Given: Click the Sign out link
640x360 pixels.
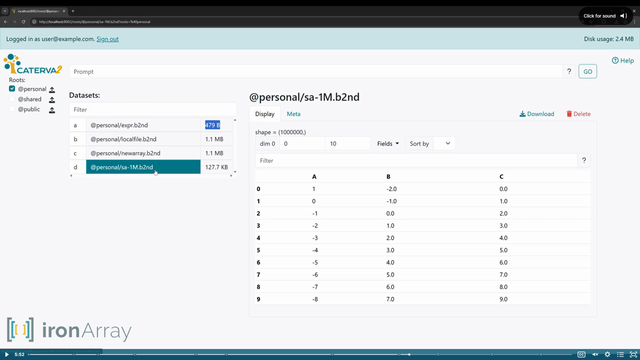Looking at the screenshot, I should pyautogui.click(x=107, y=39).
